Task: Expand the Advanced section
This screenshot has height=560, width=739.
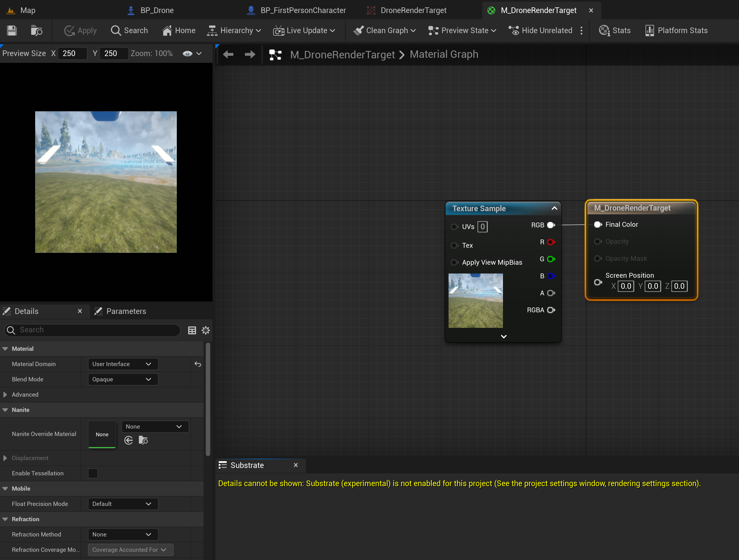Action: coord(5,394)
